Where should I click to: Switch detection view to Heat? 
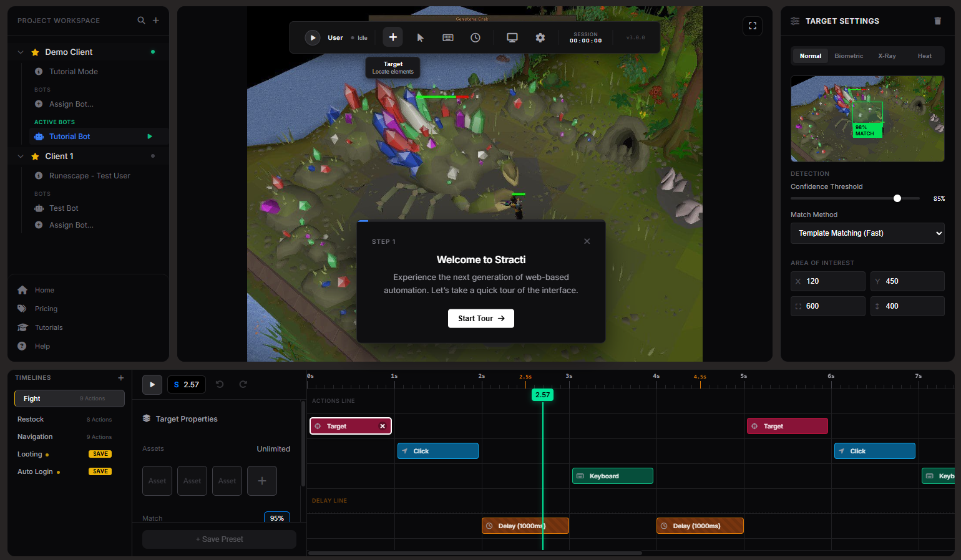tap(925, 56)
